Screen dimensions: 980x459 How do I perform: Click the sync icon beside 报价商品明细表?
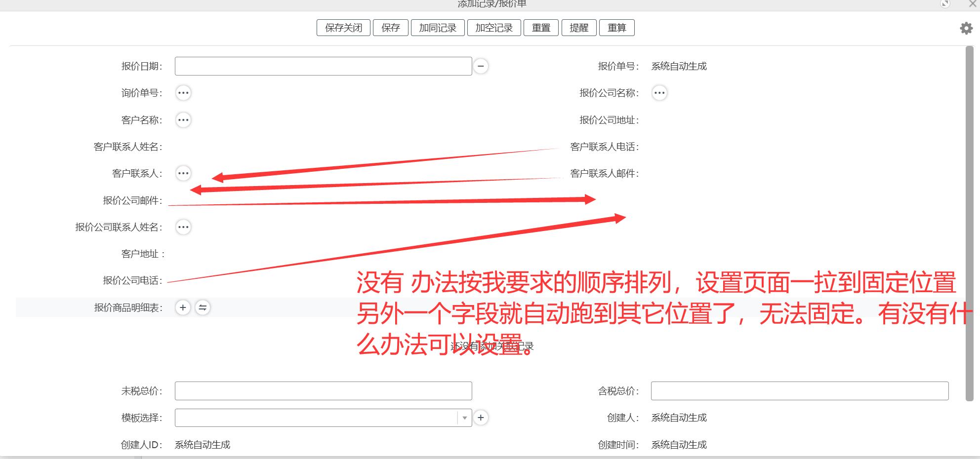pyautogui.click(x=203, y=307)
